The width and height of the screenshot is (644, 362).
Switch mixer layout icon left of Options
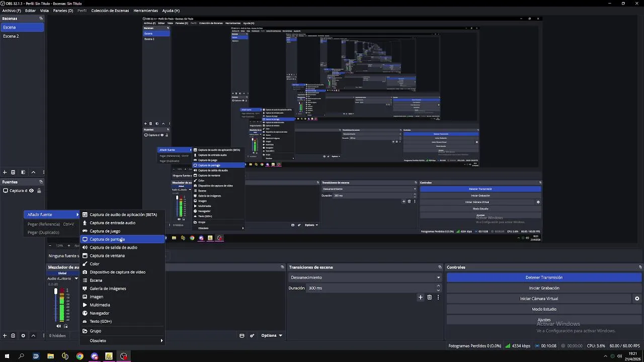(x=242, y=335)
